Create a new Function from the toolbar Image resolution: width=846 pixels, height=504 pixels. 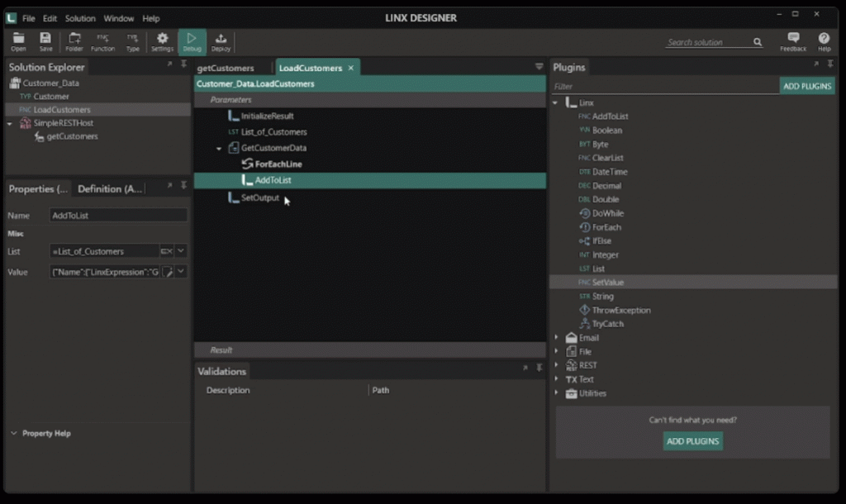pos(102,41)
